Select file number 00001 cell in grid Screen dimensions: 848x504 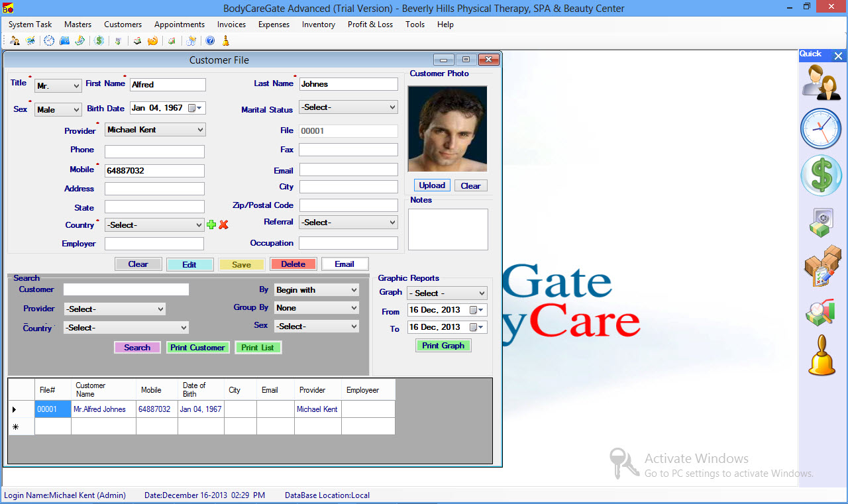(52, 409)
